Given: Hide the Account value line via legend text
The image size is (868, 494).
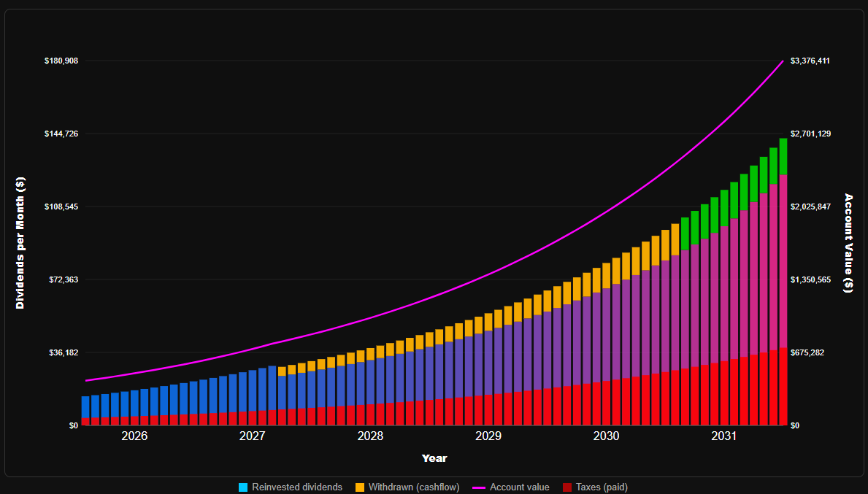Looking at the screenshot, I should [x=519, y=487].
